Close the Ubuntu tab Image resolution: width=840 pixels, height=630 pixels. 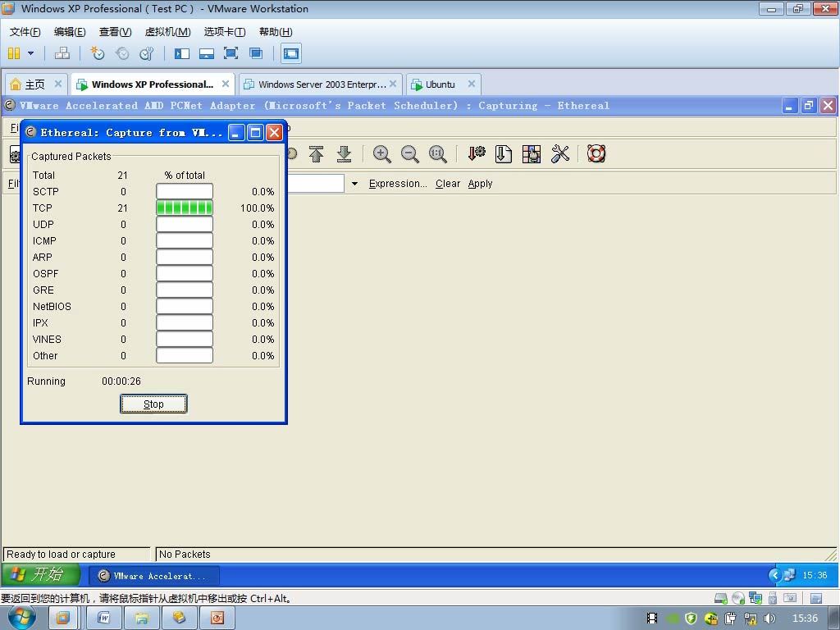[472, 84]
